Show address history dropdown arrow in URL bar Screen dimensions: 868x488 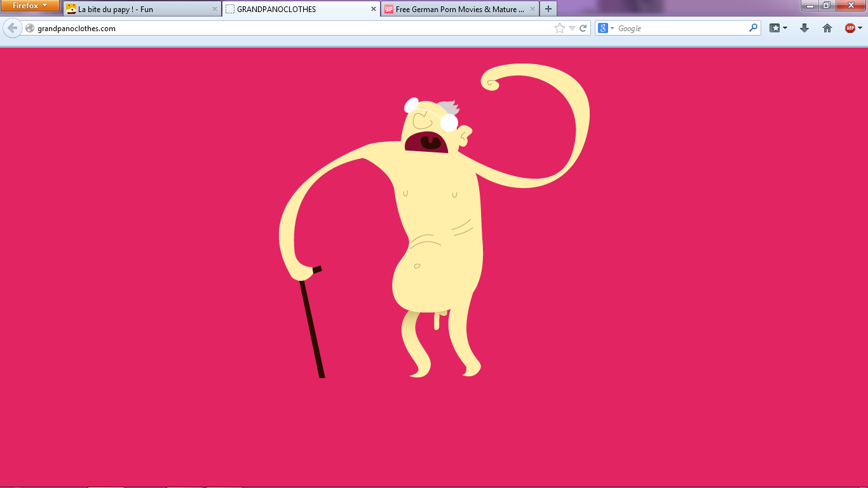coord(572,28)
